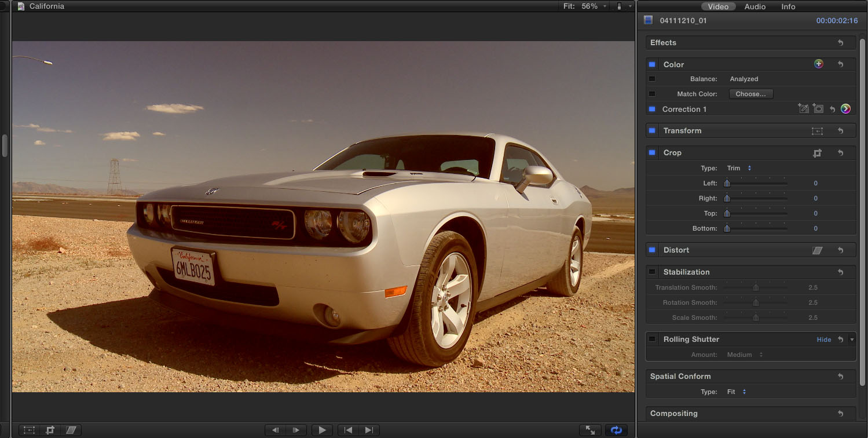Open the Crop Type dropdown set to Trim
The height and width of the screenshot is (438, 868).
point(739,168)
